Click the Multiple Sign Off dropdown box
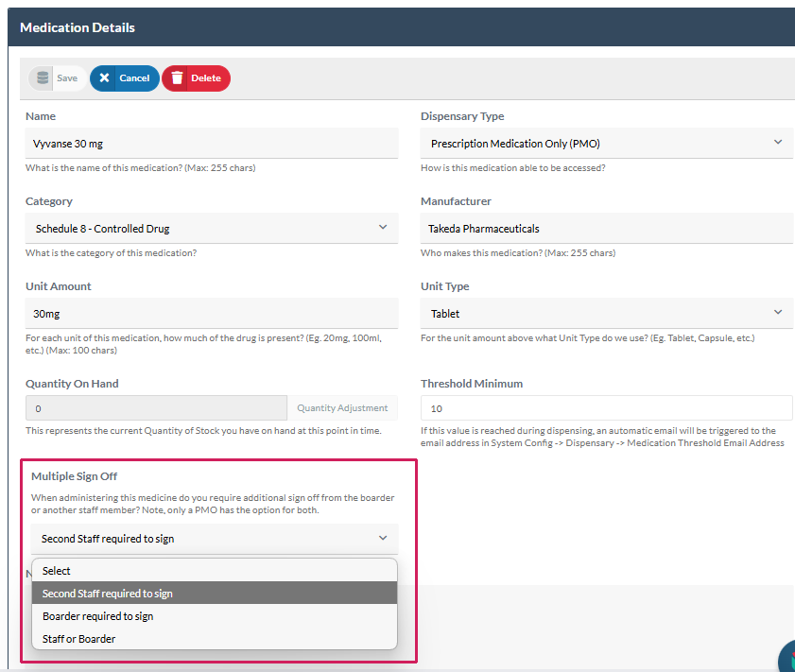795x672 pixels. point(215,539)
